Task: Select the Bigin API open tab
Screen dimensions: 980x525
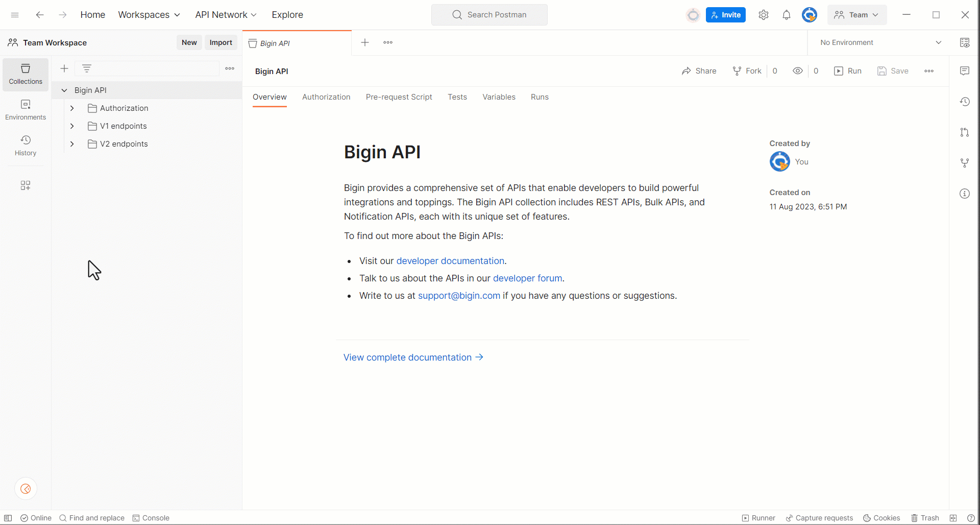Action: [x=296, y=43]
